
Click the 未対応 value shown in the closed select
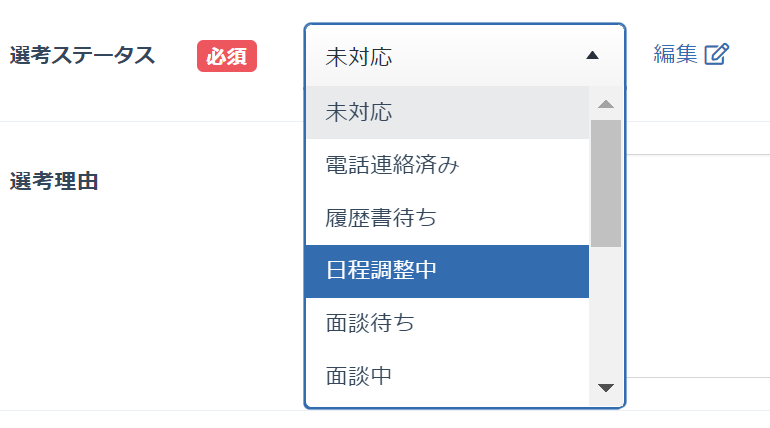(x=359, y=57)
